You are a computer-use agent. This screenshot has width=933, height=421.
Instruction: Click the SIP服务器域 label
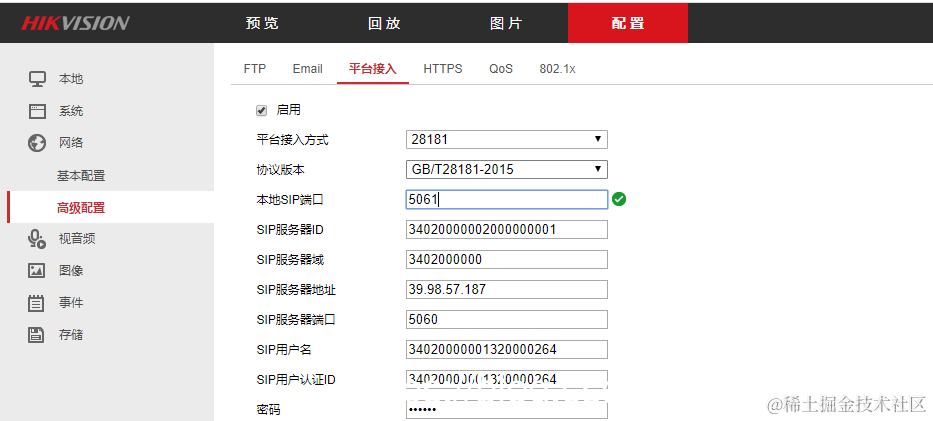pos(290,260)
